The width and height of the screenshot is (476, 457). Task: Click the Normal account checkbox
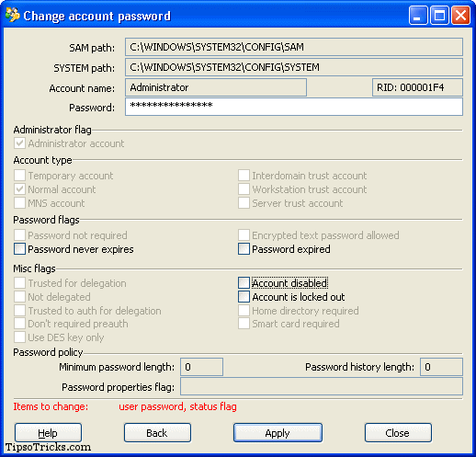point(19,189)
